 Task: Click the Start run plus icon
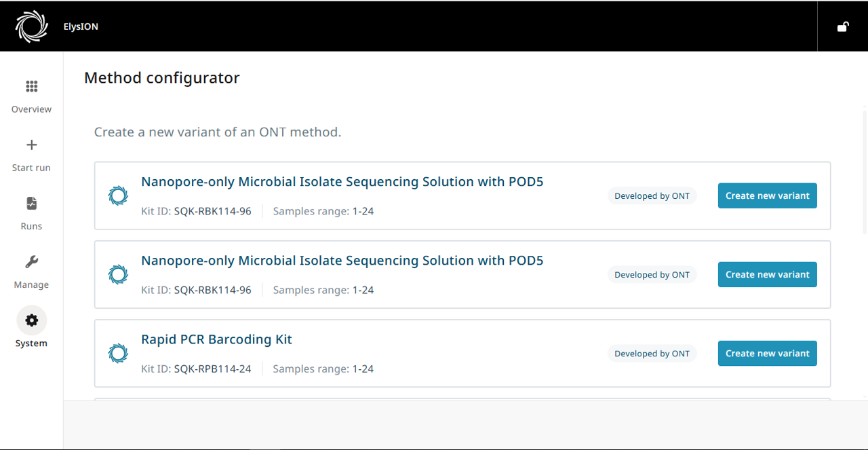point(32,145)
